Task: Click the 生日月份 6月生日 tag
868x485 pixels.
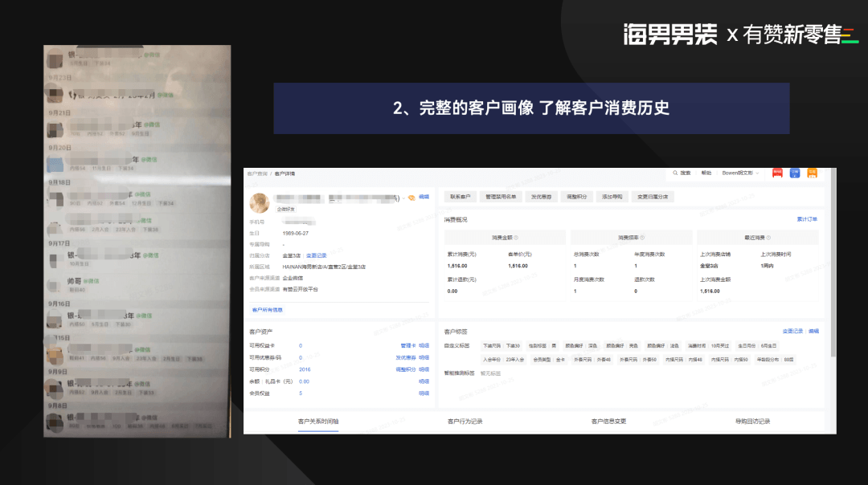Action: tap(757, 345)
